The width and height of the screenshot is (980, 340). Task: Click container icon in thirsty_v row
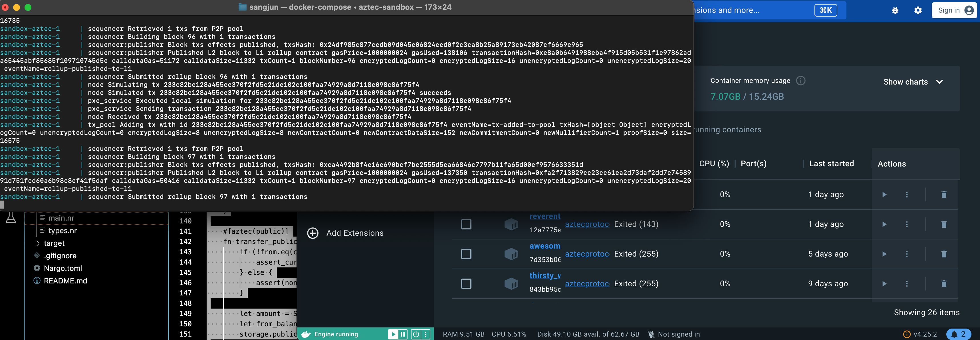pyautogui.click(x=511, y=284)
